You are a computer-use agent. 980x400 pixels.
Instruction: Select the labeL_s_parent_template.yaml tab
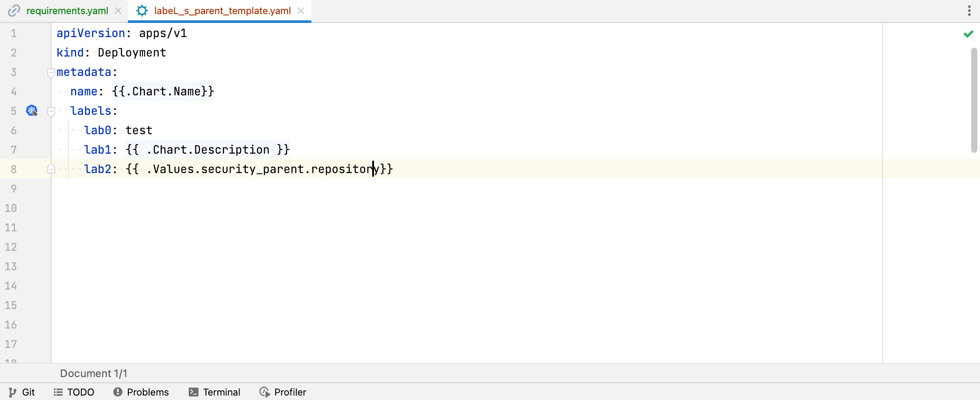click(x=222, y=11)
